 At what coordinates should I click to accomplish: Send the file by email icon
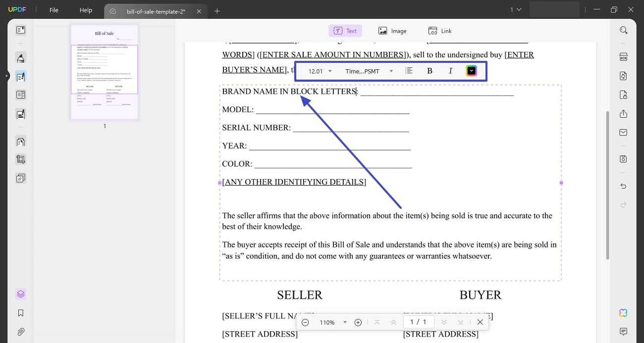623,132
